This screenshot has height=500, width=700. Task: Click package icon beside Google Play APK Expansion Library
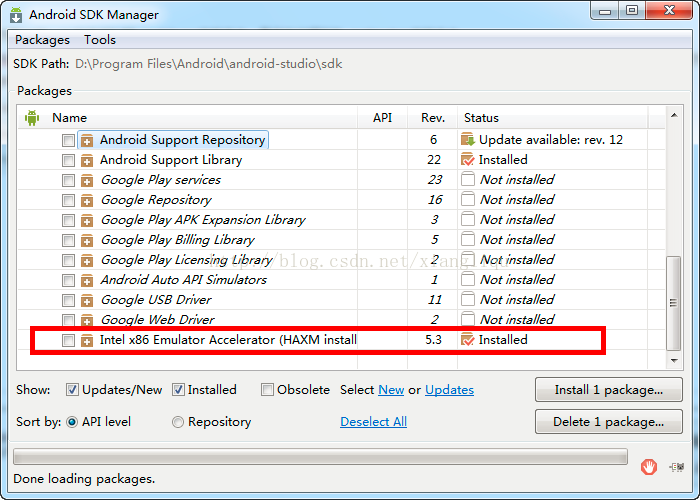pyautogui.click(x=87, y=221)
